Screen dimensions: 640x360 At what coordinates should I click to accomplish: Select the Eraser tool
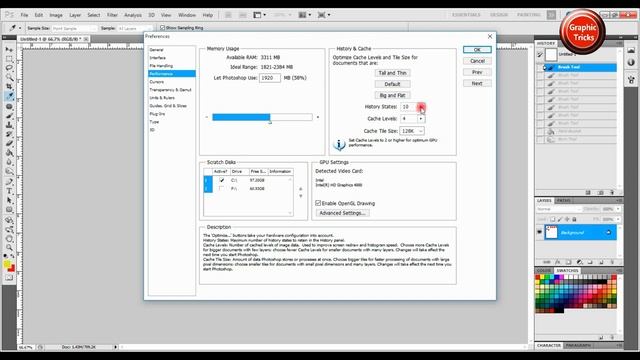(9, 144)
